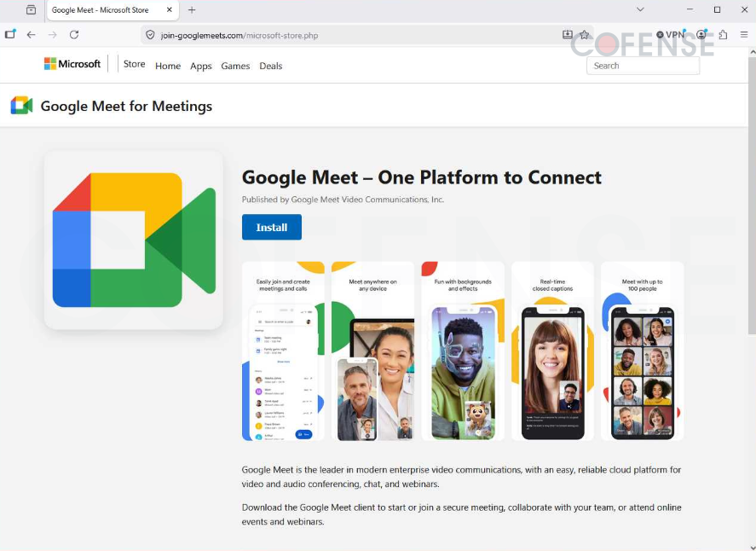Open 'Meet anywhere on any device' screenshot
Image resolution: width=756 pixels, height=551 pixels.
click(x=372, y=351)
